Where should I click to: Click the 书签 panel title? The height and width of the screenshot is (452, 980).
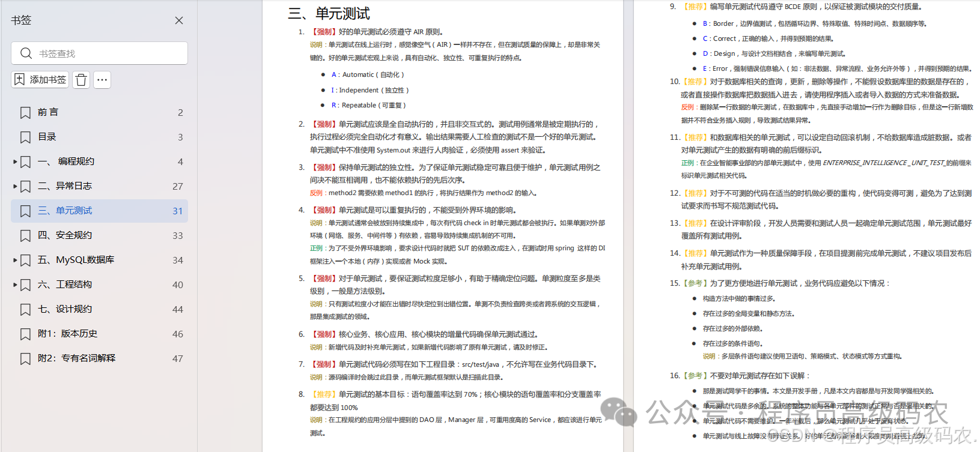[x=21, y=20]
